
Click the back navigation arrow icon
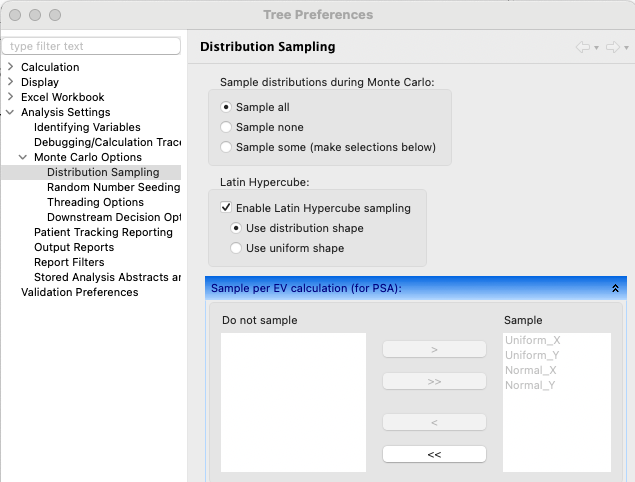(582, 47)
